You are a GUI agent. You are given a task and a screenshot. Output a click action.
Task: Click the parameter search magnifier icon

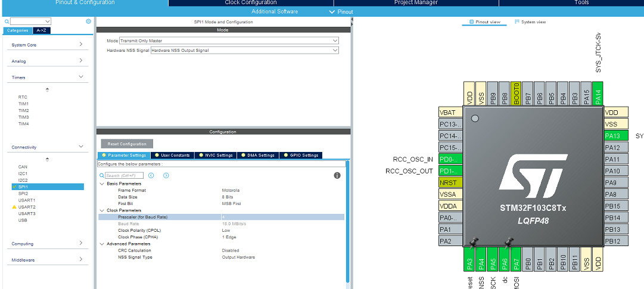pos(102,176)
